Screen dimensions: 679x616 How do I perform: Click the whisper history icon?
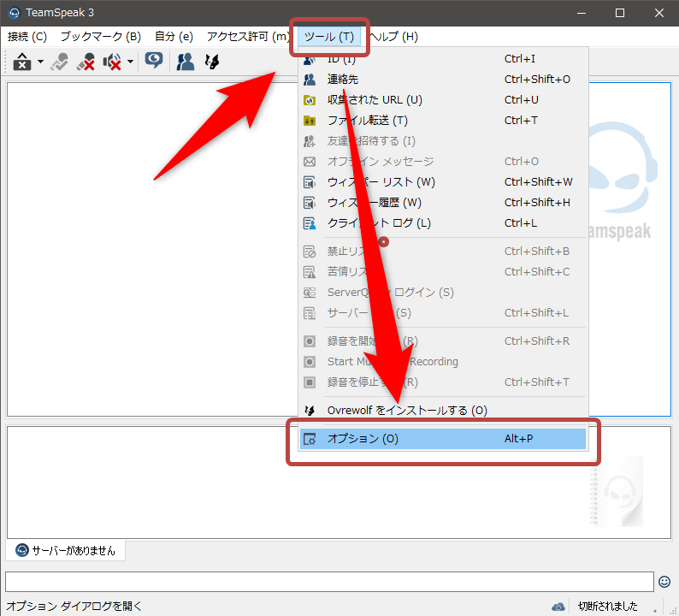click(310, 203)
